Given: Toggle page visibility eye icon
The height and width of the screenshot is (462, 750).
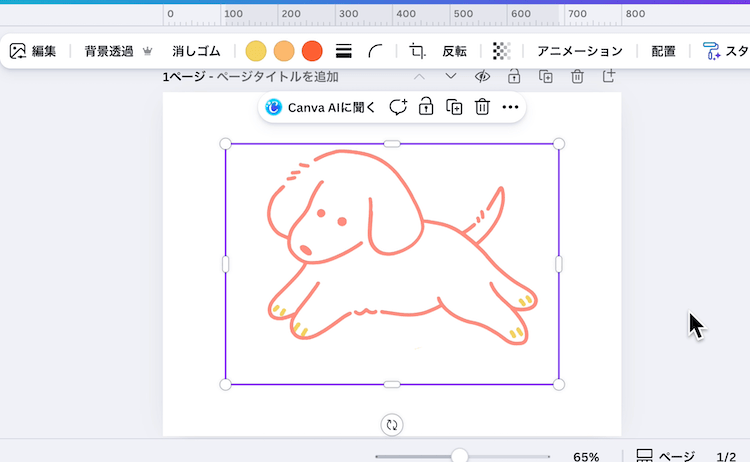Looking at the screenshot, I should tap(482, 77).
